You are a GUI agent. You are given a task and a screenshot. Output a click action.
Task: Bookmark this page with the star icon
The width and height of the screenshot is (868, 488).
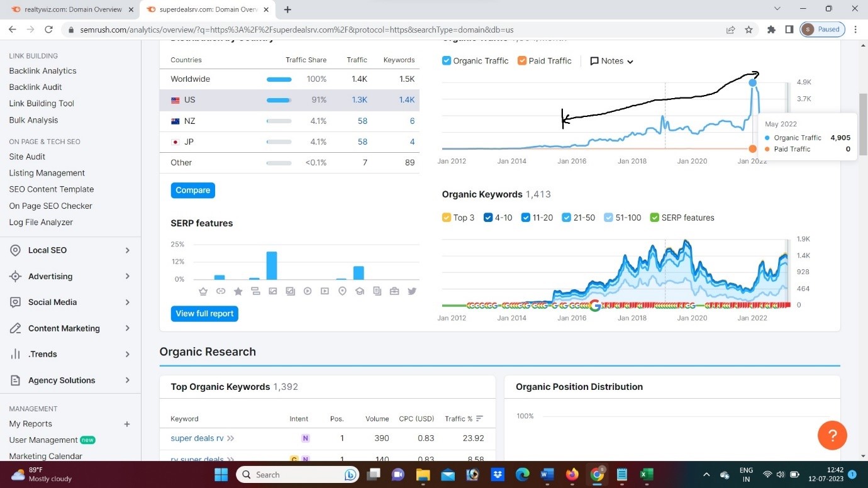[748, 30]
